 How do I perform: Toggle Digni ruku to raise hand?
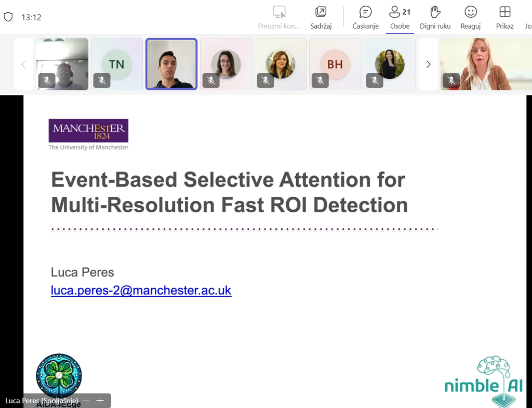[x=435, y=17]
